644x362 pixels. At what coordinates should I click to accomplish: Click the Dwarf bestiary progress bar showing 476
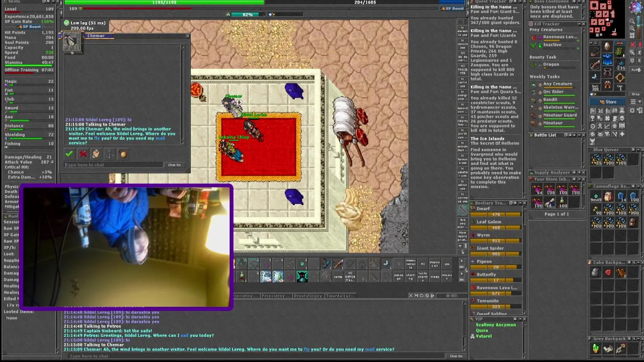(x=496, y=215)
